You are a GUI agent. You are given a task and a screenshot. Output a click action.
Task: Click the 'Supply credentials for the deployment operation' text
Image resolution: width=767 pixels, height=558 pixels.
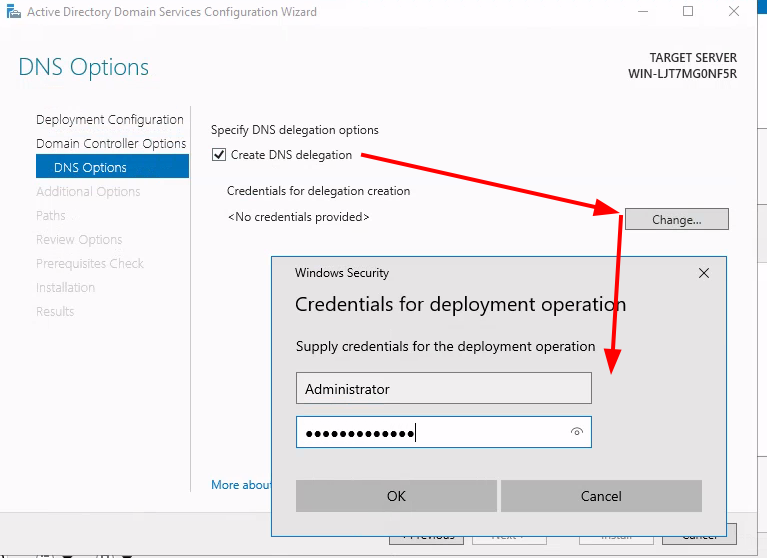pos(446,346)
